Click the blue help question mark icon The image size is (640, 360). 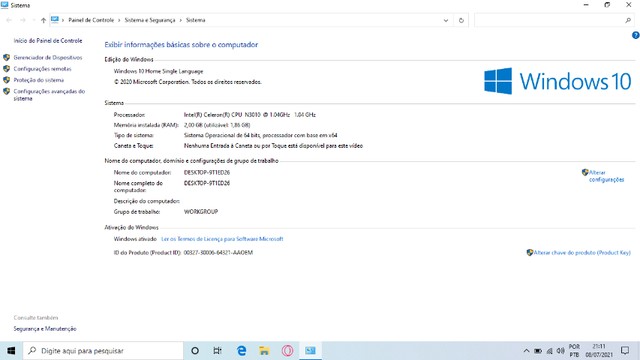tap(636, 36)
